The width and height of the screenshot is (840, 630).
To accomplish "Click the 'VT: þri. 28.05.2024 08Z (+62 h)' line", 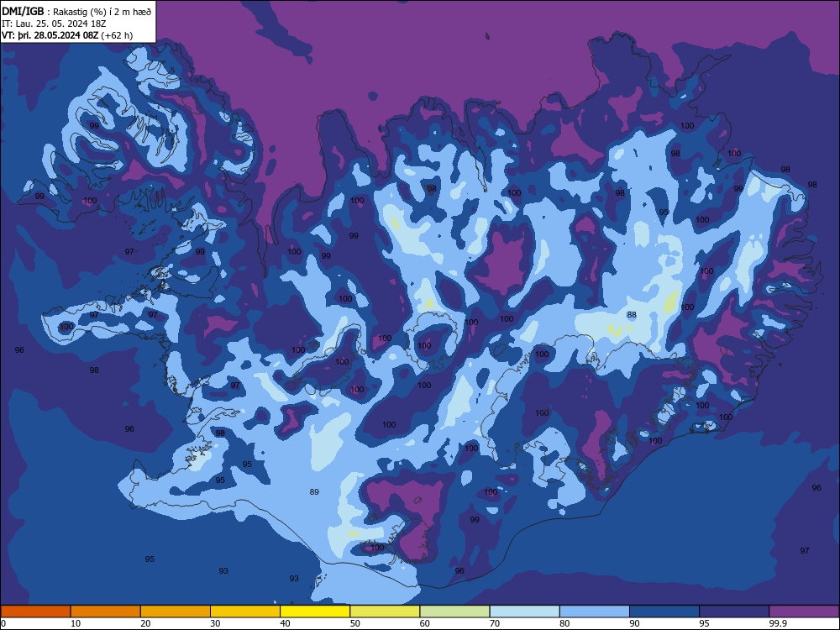I will coord(67,35).
